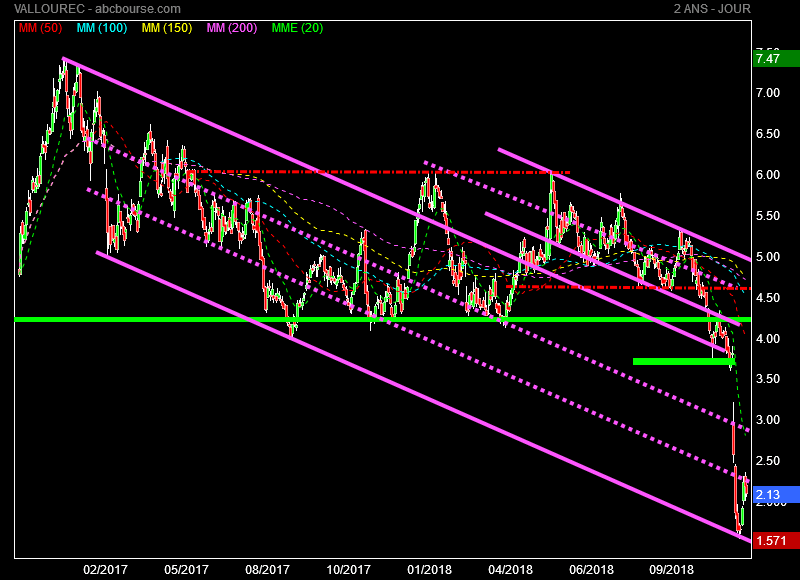Click the 5.00 price axis label
Image resolution: width=800 pixels, height=580 pixels.
click(x=768, y=257)
